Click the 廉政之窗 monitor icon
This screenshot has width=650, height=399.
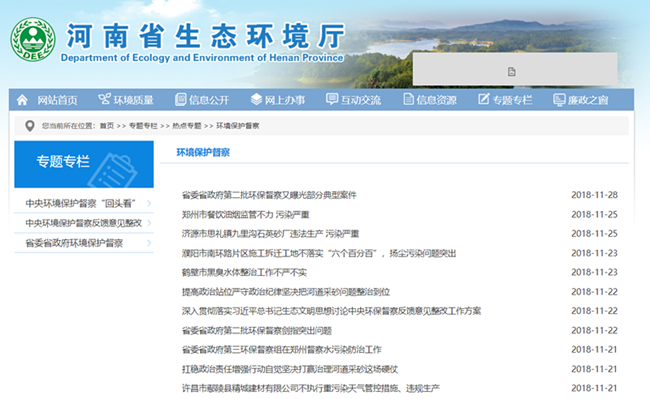(x=559, y=99)
